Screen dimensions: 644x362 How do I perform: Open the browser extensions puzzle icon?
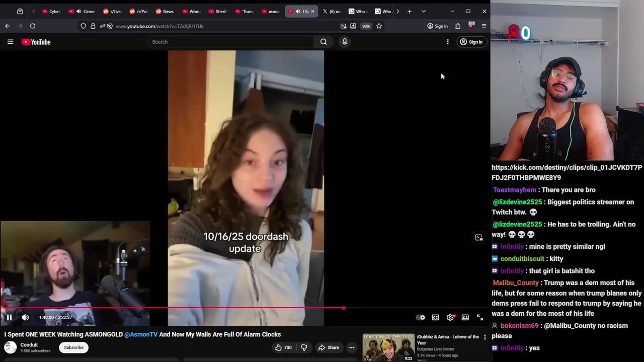click(458, 26)
